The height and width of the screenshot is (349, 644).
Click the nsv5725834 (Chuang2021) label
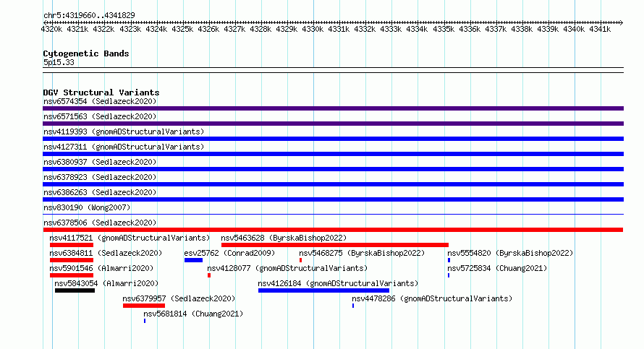pyautogui.click(x=497, y=268)
